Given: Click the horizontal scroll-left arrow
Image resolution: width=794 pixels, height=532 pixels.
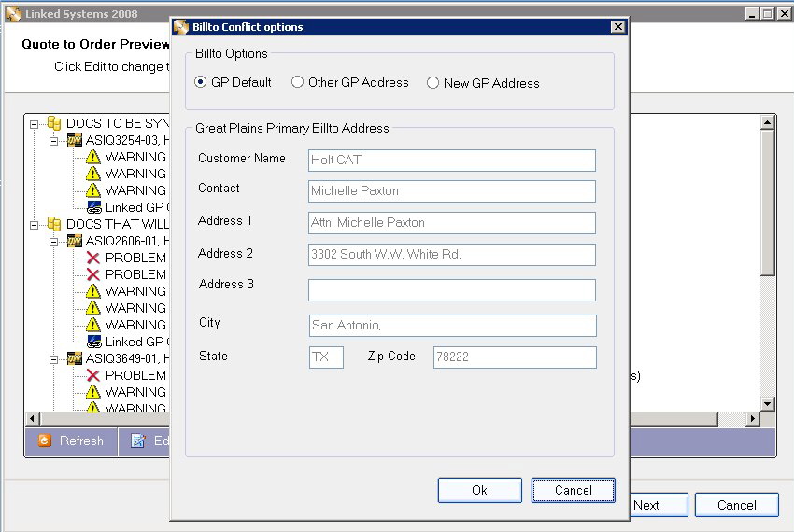Looking at the screenshot, I should [x=33, y=419].
